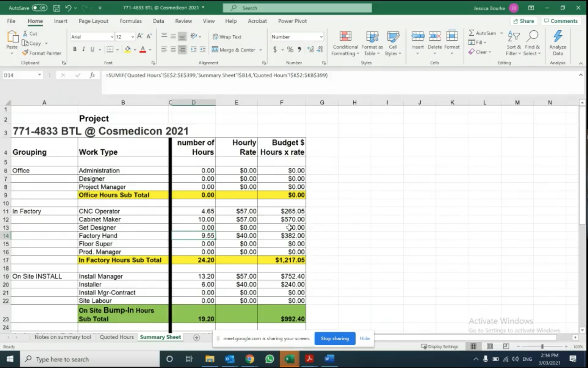Click the Top Align icon
Image resolution: width=588 pixels, height=368 pixels.
pyautogui.click(x=164, y=36)
